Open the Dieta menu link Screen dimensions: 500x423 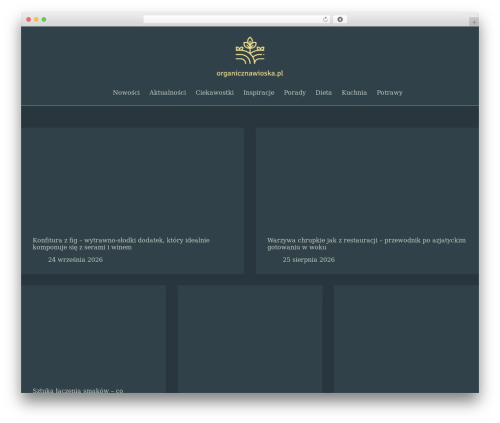click(323, 92)
